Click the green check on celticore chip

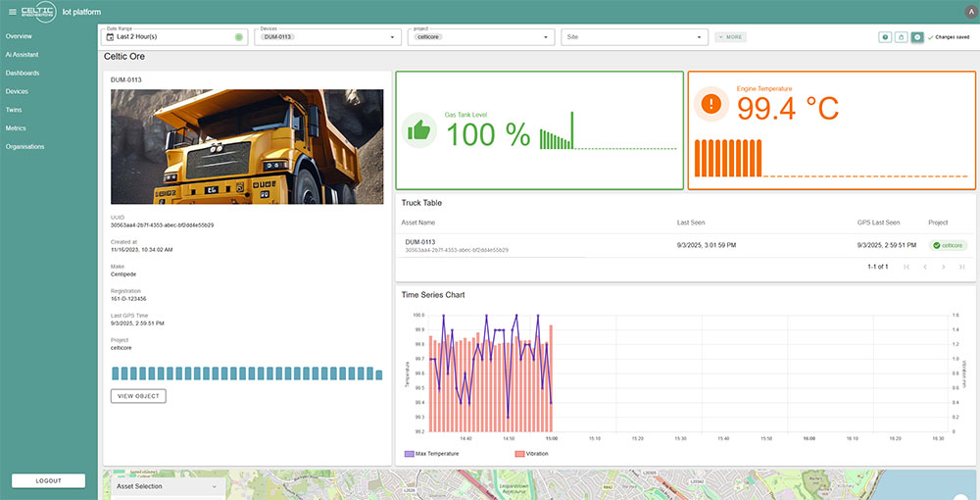click(x=936, y=246)
